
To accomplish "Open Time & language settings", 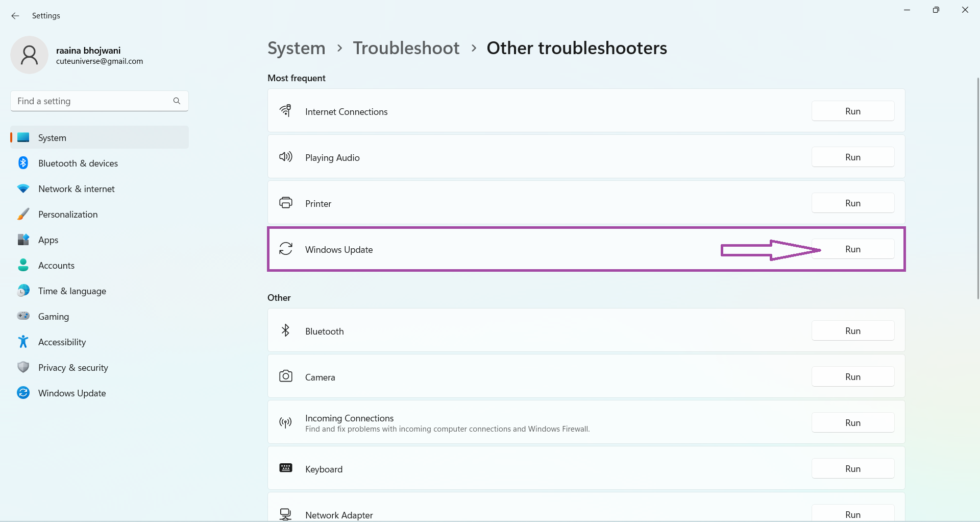I will tap(72, 291).
